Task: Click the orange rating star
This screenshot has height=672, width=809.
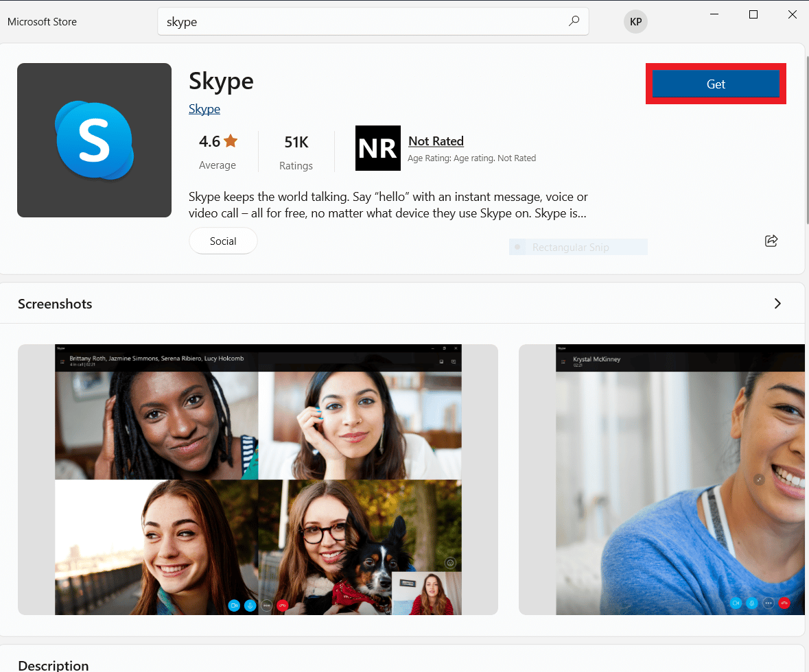Action: pyautogui.click(x=231, y=141)
